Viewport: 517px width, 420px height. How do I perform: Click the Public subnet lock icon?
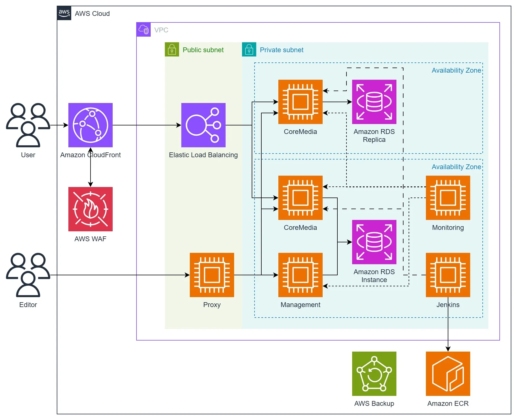click(x=172, y=49)
